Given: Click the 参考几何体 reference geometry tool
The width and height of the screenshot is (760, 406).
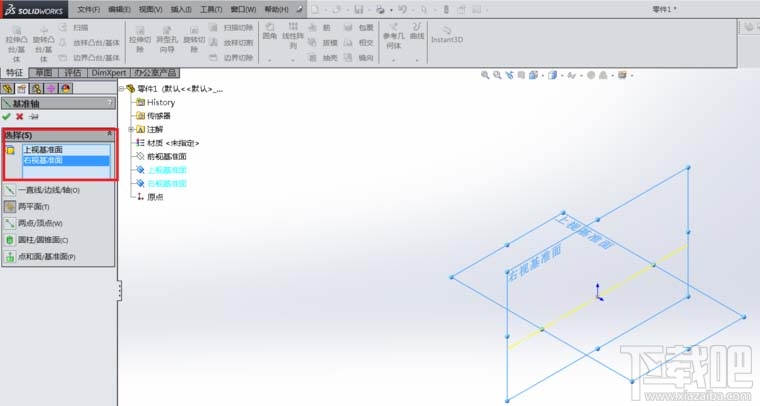Looking at the screenshot, I should pyautogui.click(x=394, y=35).
